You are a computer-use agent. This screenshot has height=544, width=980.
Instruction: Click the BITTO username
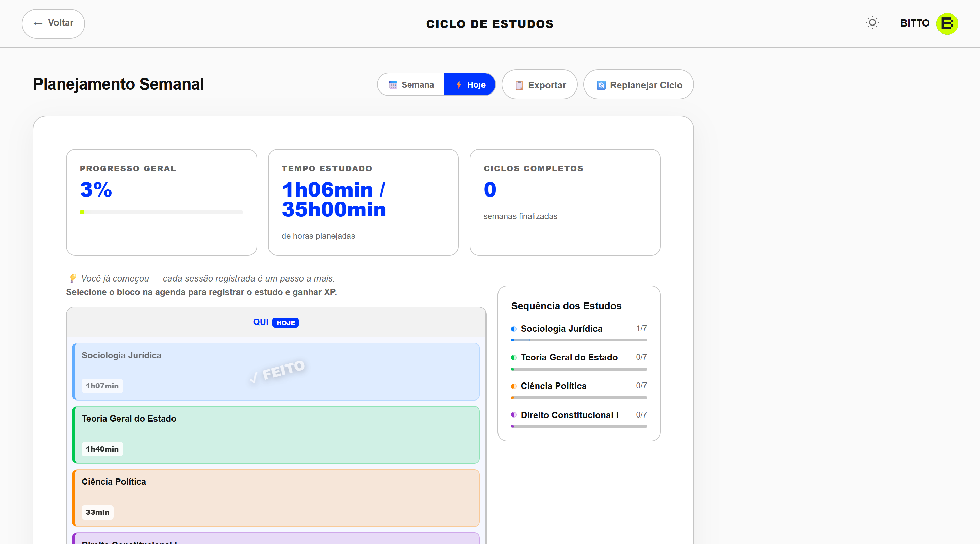pos(915,23)
